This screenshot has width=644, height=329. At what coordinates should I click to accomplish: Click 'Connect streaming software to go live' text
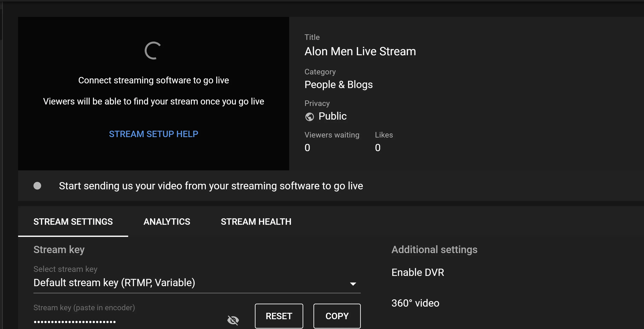(x=153, y=80)
